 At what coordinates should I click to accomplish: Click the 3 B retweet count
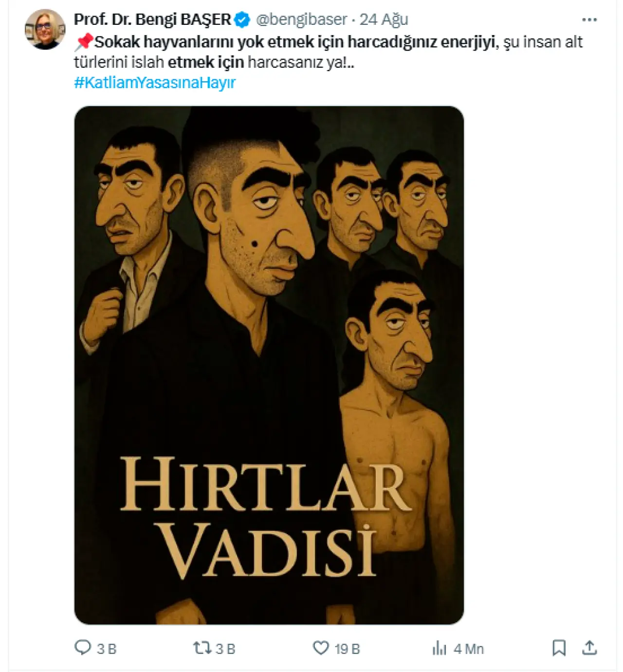coord(225,649)
